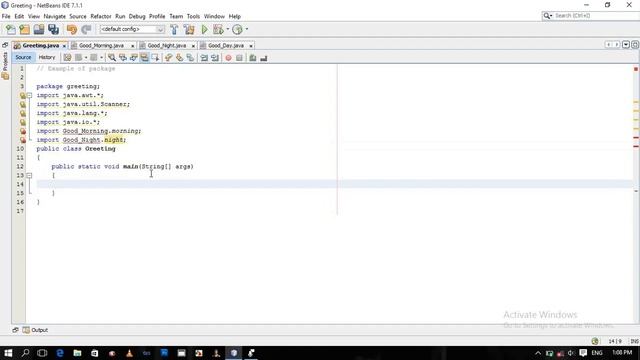
Task: Collapse the main method fold on line 13
Action: (x=29, y=175)
